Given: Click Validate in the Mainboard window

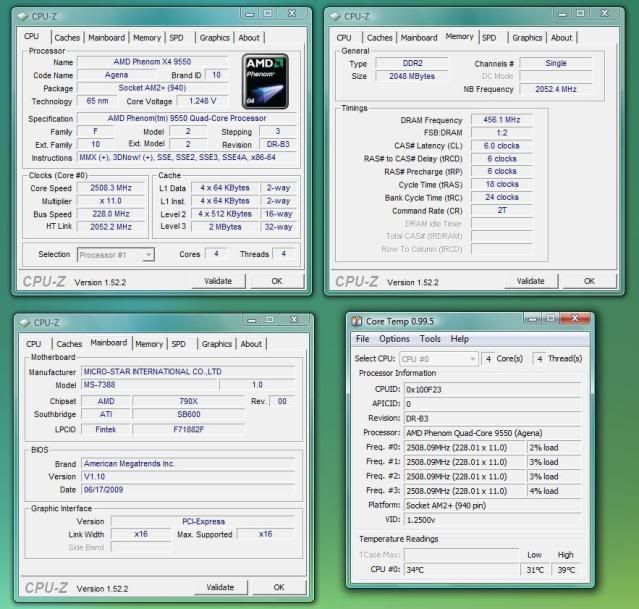Looking at the screenshot, I should pyautogui.click(x=220, y=587).
